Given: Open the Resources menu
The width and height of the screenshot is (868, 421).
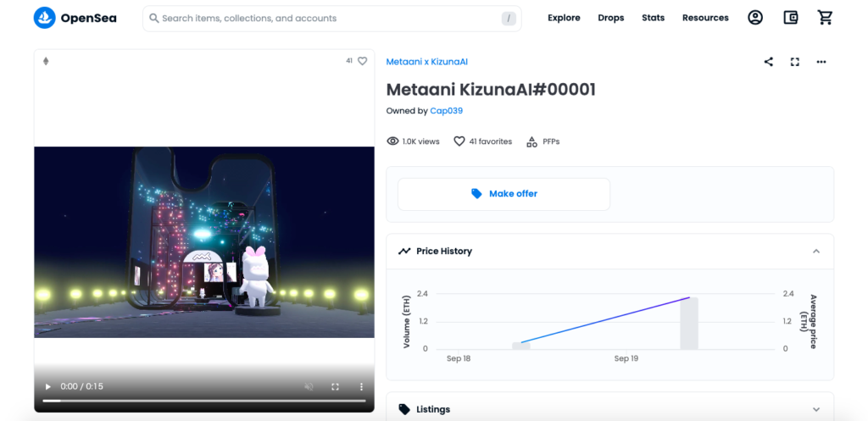Looking at the screenshot, I should pos(705,18).
